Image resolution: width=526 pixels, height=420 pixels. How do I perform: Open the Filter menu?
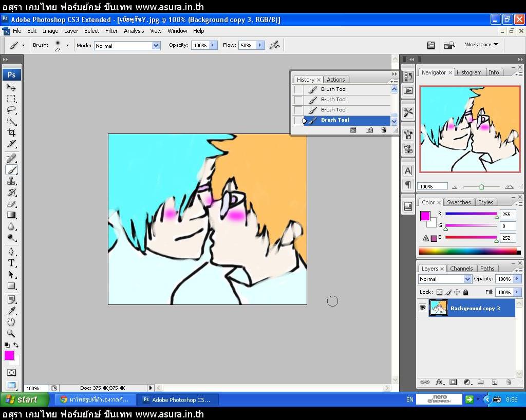[x=111, y=31]
